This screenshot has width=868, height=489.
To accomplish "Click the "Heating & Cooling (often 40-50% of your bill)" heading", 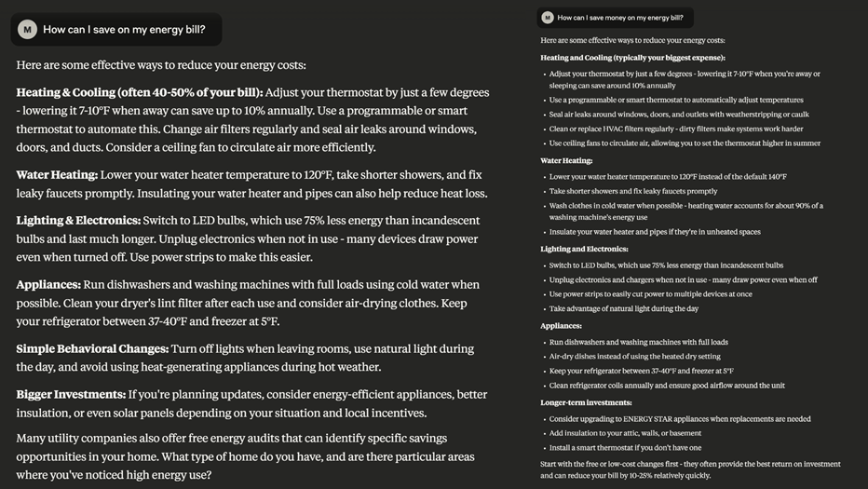I will pos(140,92).
